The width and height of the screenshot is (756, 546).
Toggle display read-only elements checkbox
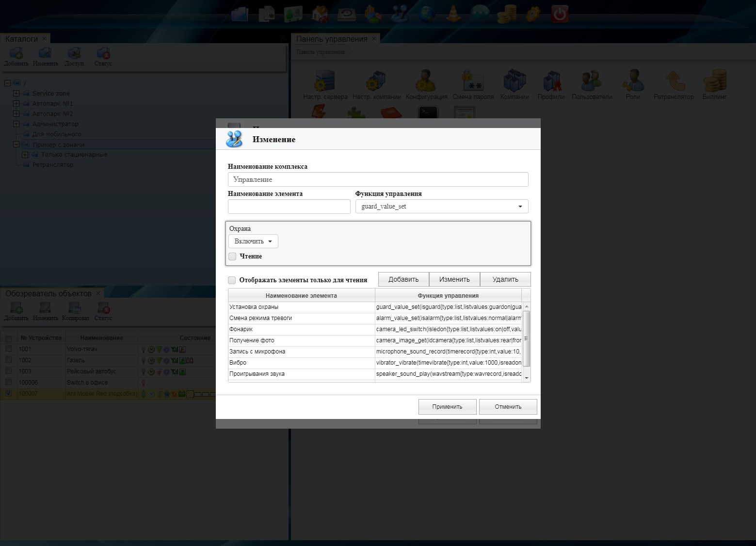pyautogui.click(x=232, y=280)
